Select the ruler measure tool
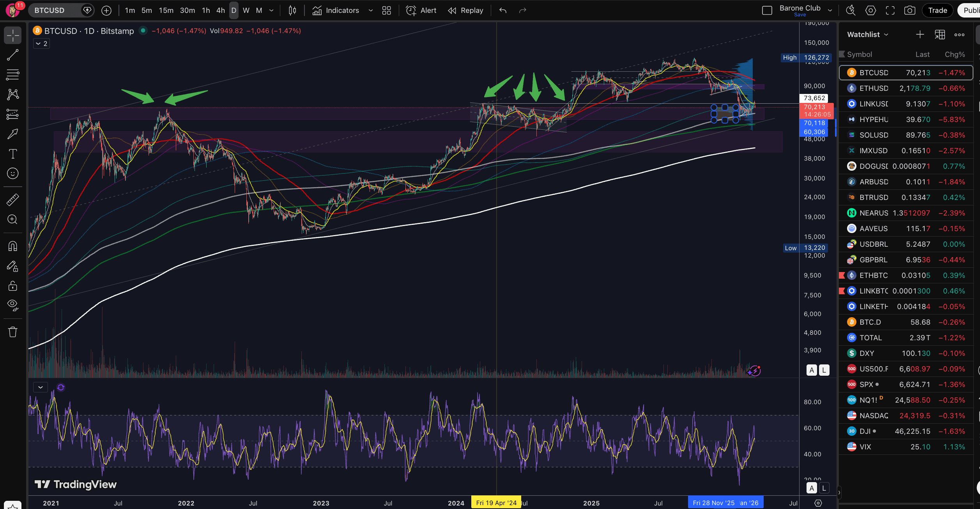This screenshot has width=980, height=509. click(13, 199)
